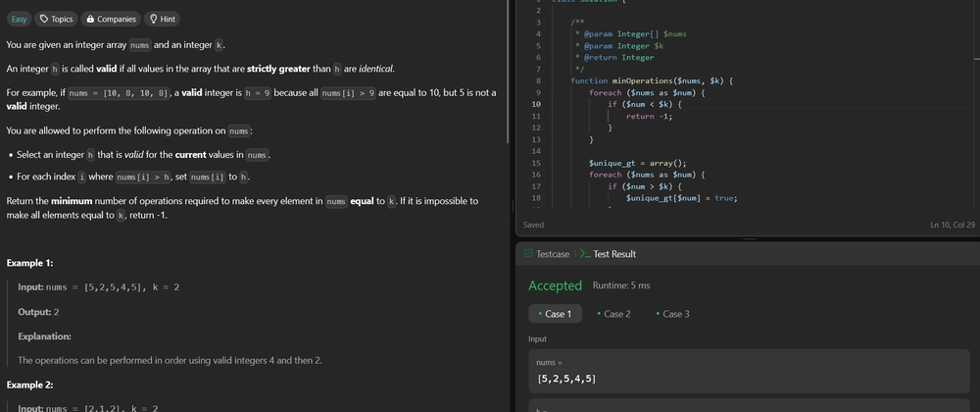980x412 pixels.
Task: Show the Hint
Action: pyautogui.click(x=162, y=19)
